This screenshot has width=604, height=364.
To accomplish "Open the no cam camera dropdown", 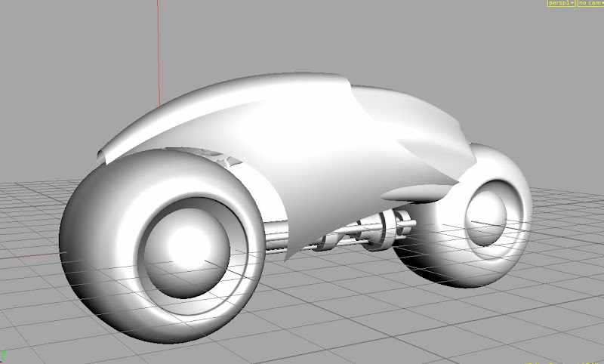I will [x=590, y=3].
